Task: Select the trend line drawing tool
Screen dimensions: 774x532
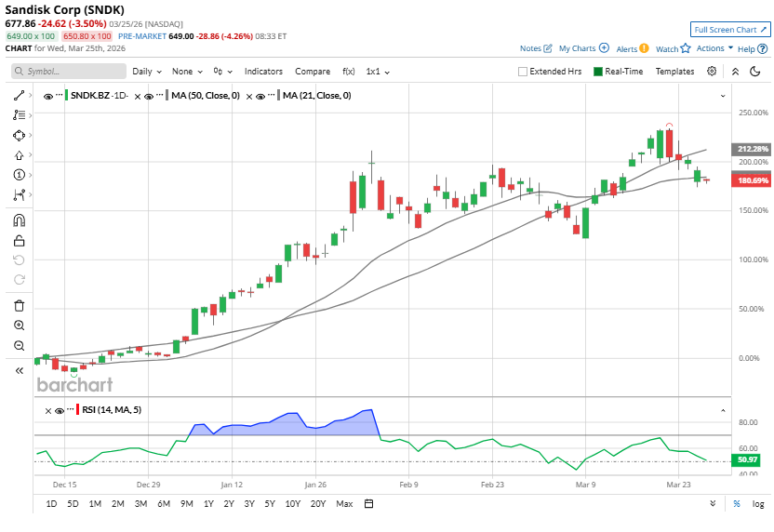Action: click(19, 95)
